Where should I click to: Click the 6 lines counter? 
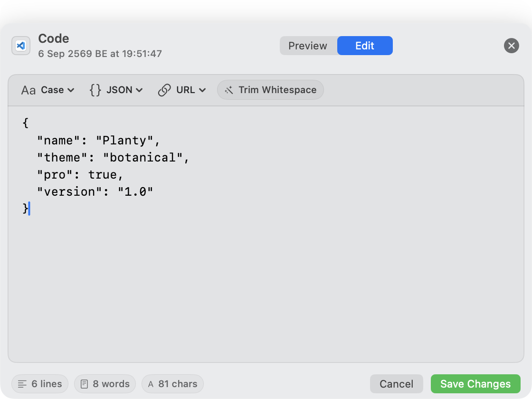(x=40, y=384)
